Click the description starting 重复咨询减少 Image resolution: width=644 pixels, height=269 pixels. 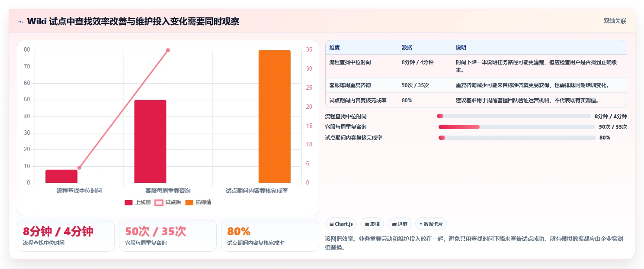pos(532,85)
